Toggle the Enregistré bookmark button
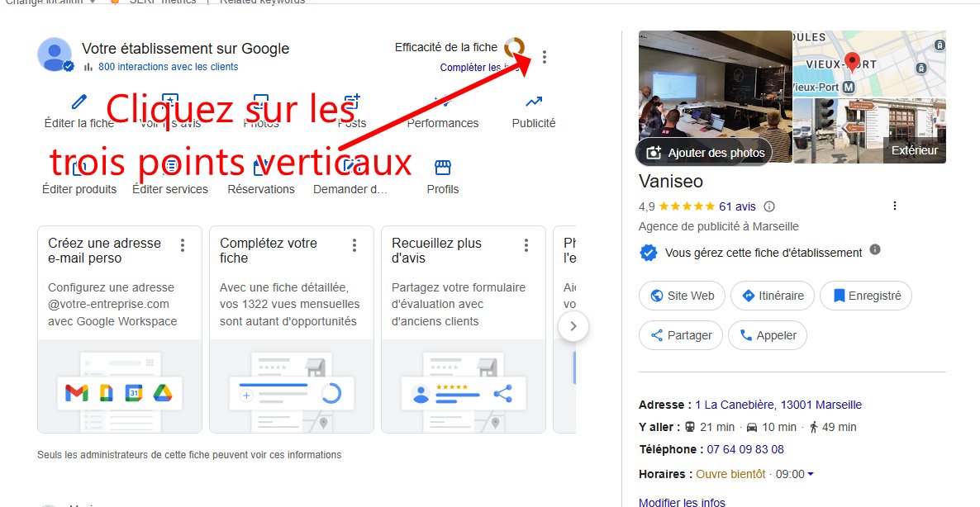Image resolution: width=980 pixels, height=507 pixels. pyautogui.click(x=866, y=296)
